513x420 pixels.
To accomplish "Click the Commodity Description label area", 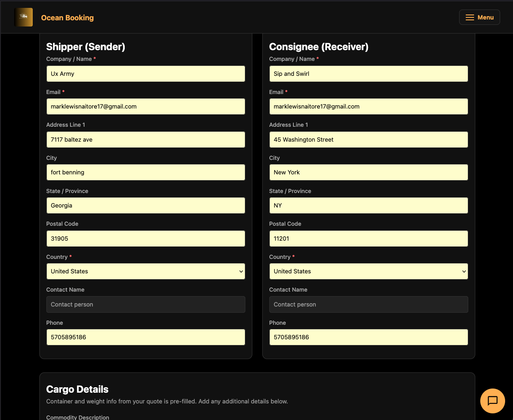I will [77, 417].
